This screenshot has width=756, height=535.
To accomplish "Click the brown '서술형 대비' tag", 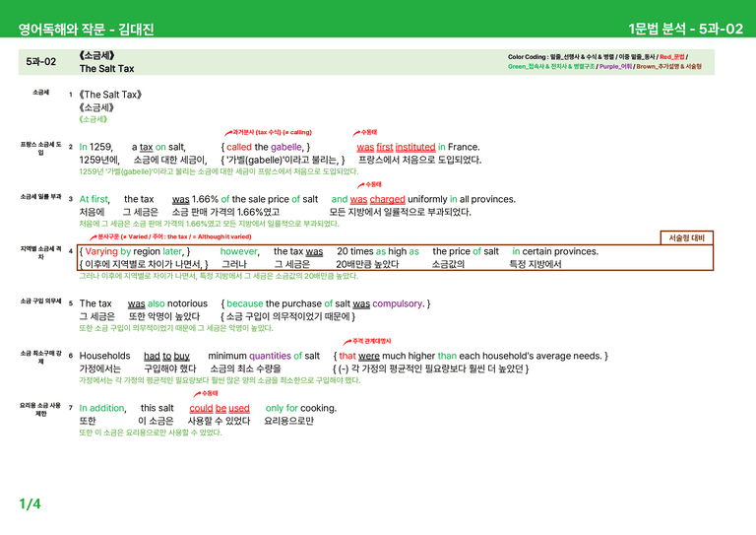I will pos(686,237).
